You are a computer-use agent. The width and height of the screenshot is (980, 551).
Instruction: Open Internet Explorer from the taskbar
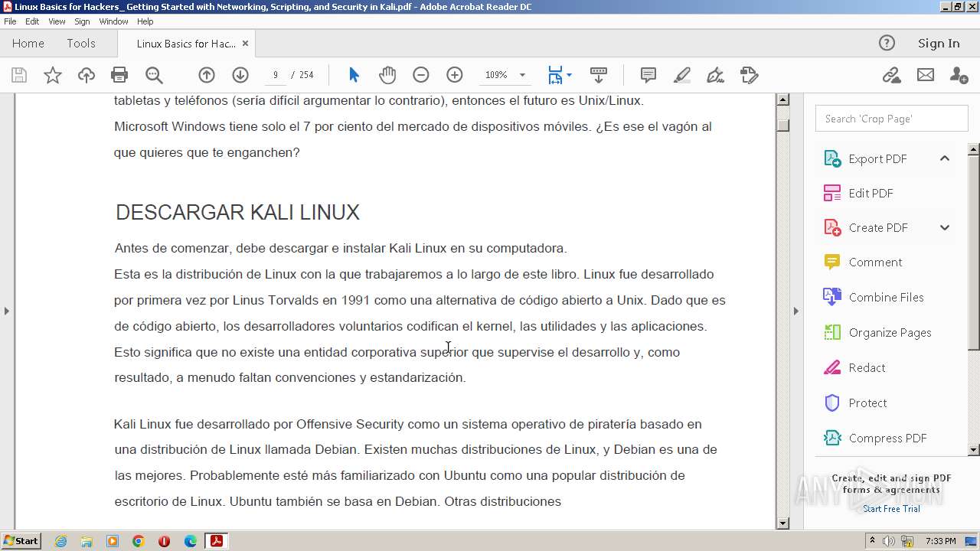click(x=60, y=541)
